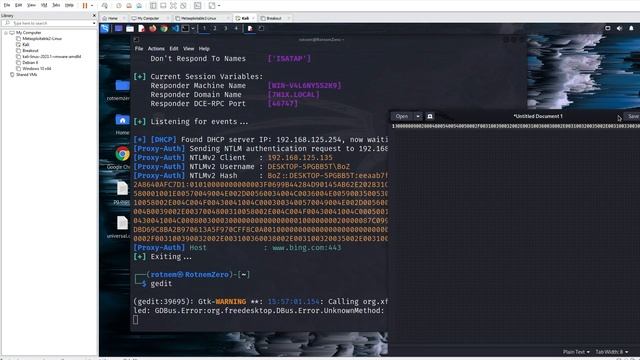Image resolution: width=640 pixels, height=360 pixels.
Task: Collapse the My Computer tree node
Action: (6, 33)
